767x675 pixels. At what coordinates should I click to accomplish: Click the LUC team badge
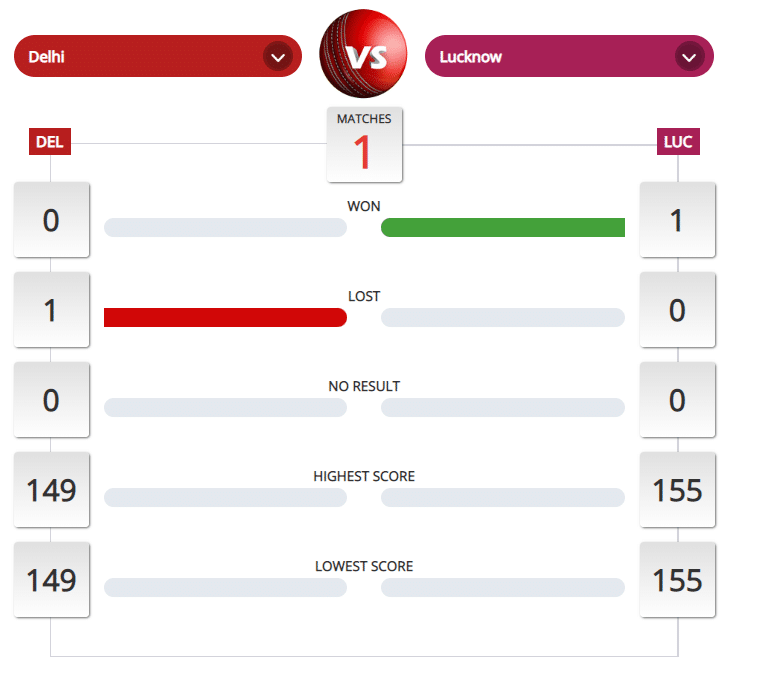(677, 142)
